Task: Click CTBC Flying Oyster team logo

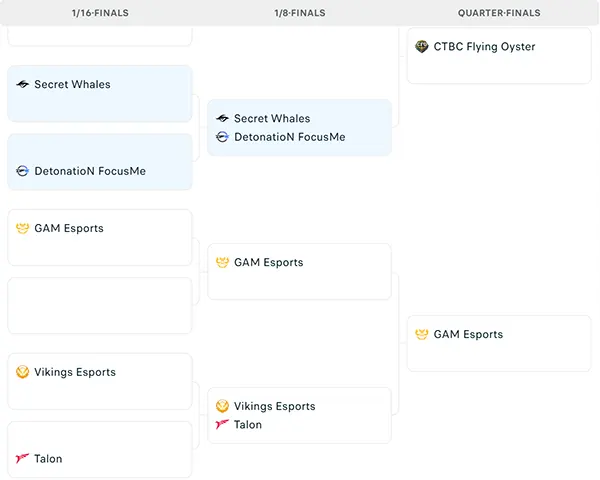Action: tap(422, 46)
